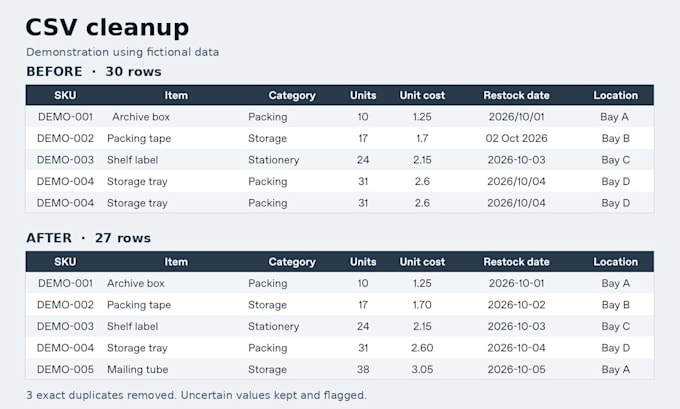Click the Unit cost header in the BEFORE table
680x409 pixels.
tap(422, 95)
